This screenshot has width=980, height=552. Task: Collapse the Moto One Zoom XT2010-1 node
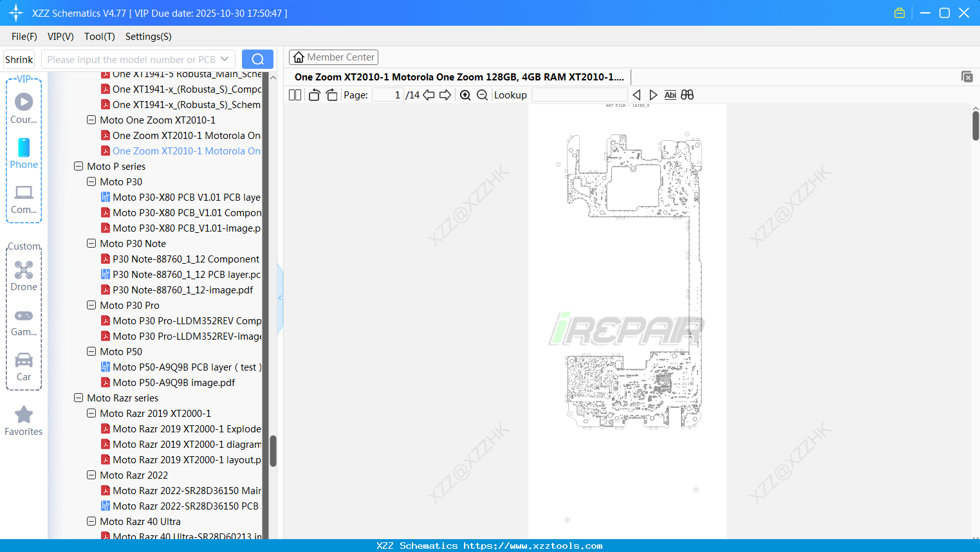[x=91, y=120]
